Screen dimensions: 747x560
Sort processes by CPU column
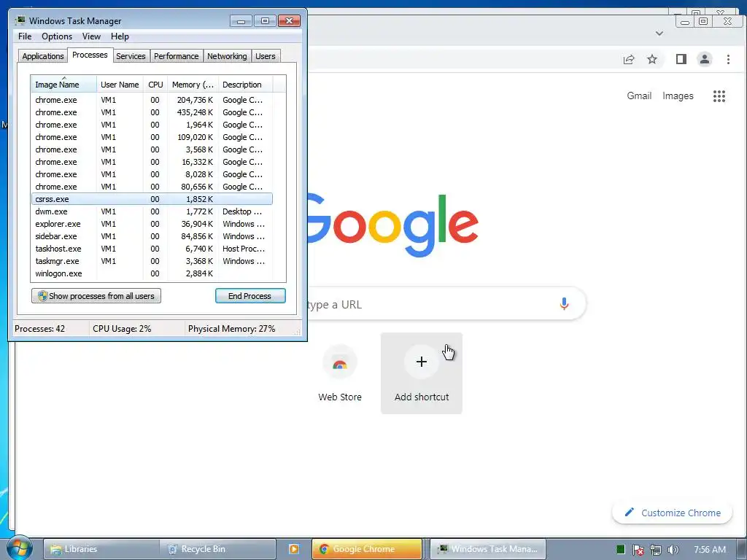(155, 85)
